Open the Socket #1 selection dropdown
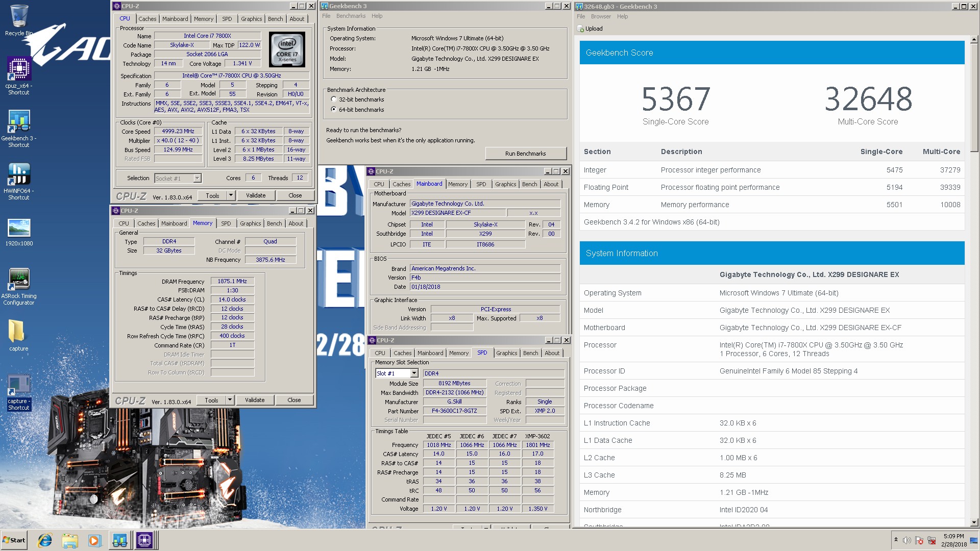This screenshot has width=980, height=551. pyautogui.click(x=197, y=179)
